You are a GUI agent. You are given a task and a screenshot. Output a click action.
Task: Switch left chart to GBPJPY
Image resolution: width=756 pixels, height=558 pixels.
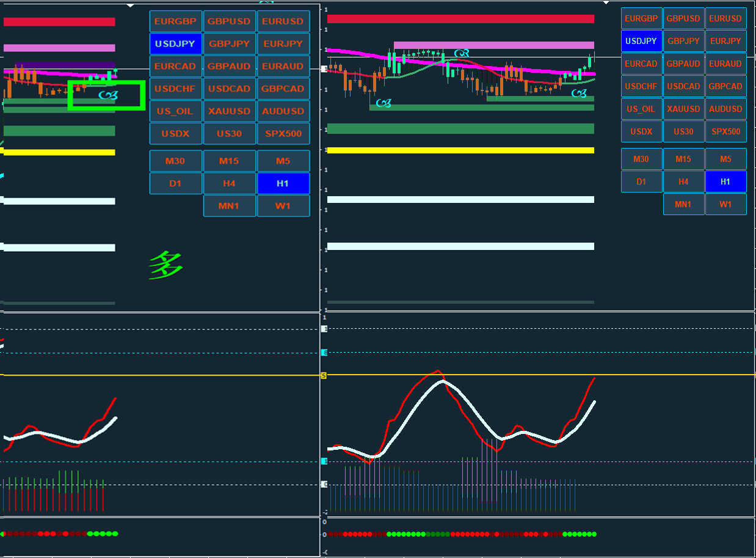229,44
